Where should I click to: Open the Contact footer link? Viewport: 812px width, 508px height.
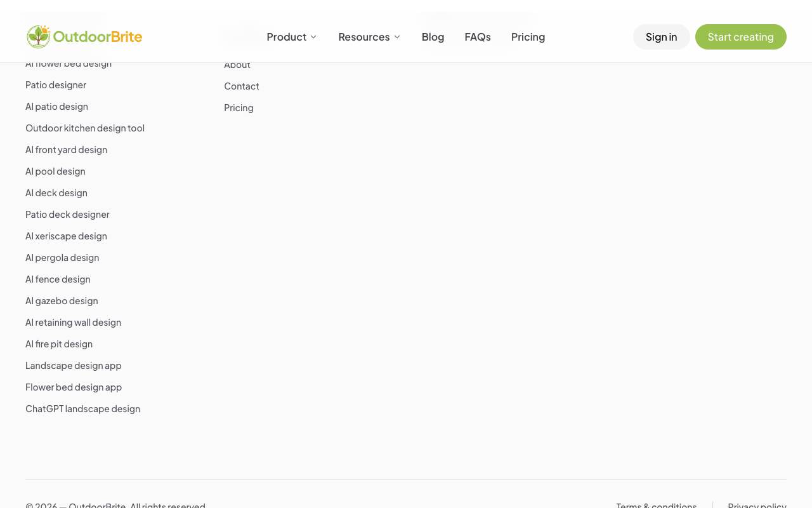coord(242,86)
